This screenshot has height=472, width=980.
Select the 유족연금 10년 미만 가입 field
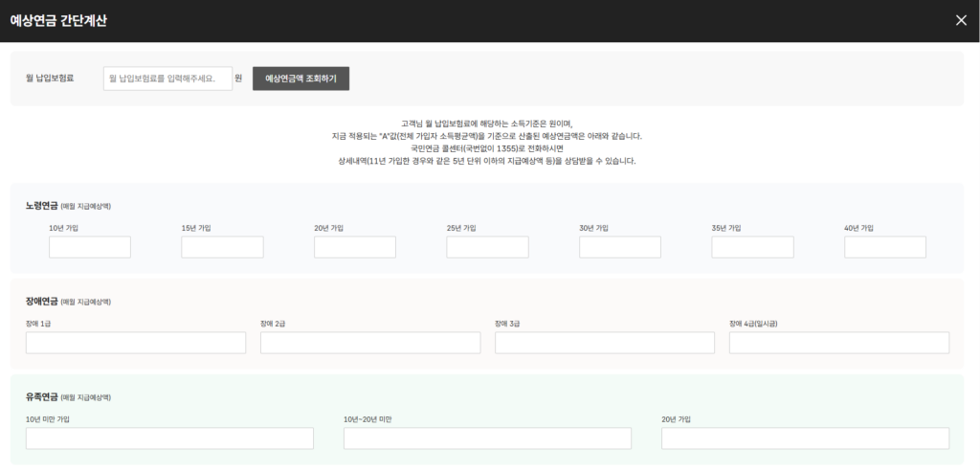pos(169,438)
